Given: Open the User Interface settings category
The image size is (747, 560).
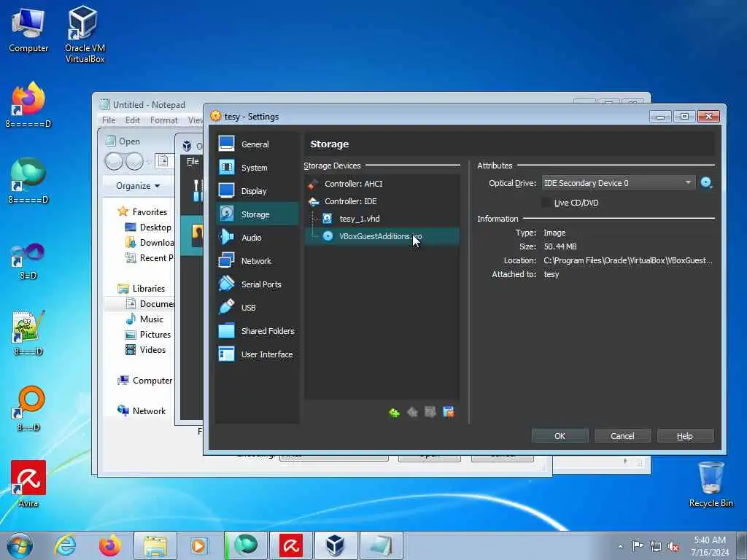Looking at the screenshot, I should pyautogui.click(x=258, y=354).
